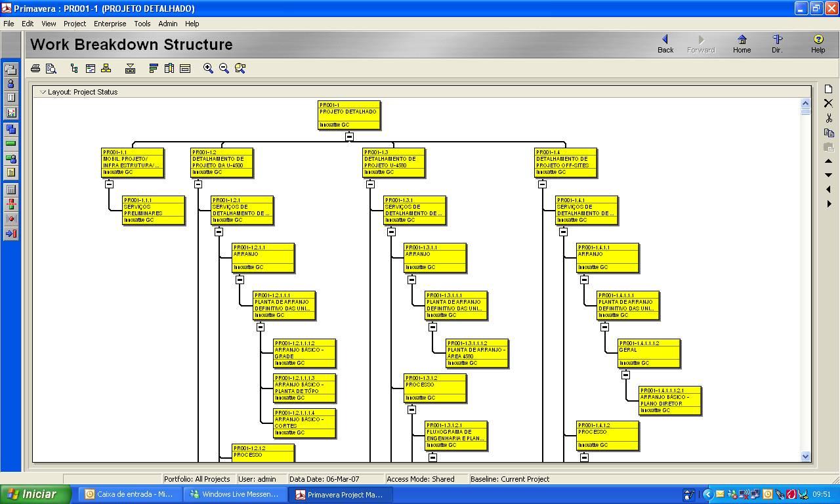Image resolution: width=840 pixels, height=504 pixels.
Task: Open Tracking from left directory bar
Action: [x=10, y=113]
